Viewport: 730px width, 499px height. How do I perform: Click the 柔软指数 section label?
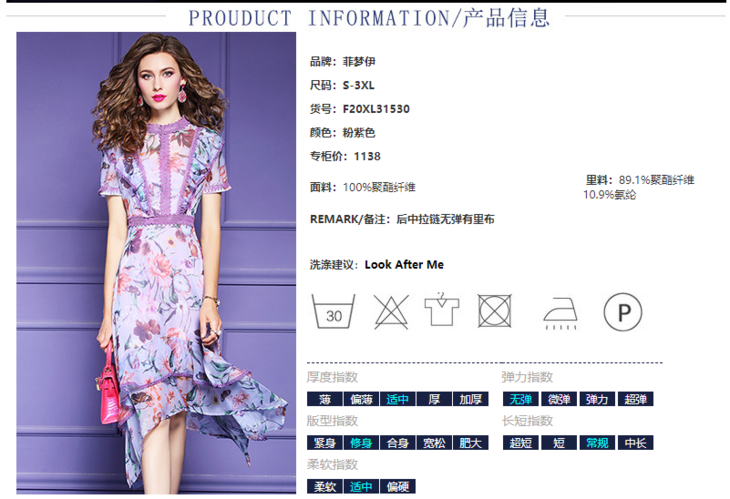pos(332,465)
